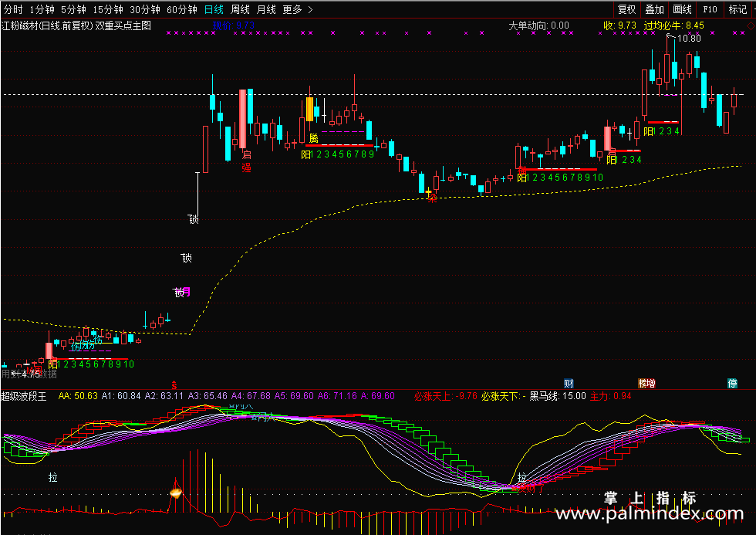Click the 停 suspension event icon

point(732,384)
